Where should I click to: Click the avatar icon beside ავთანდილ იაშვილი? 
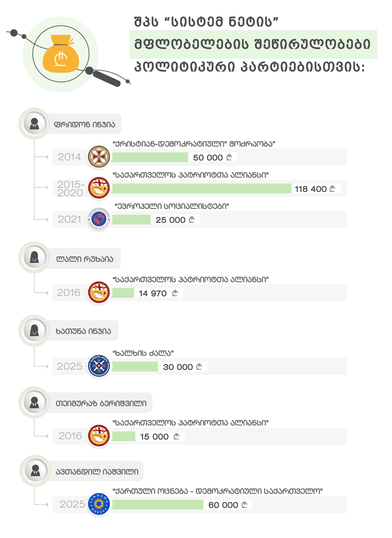(x=36, y=471)
